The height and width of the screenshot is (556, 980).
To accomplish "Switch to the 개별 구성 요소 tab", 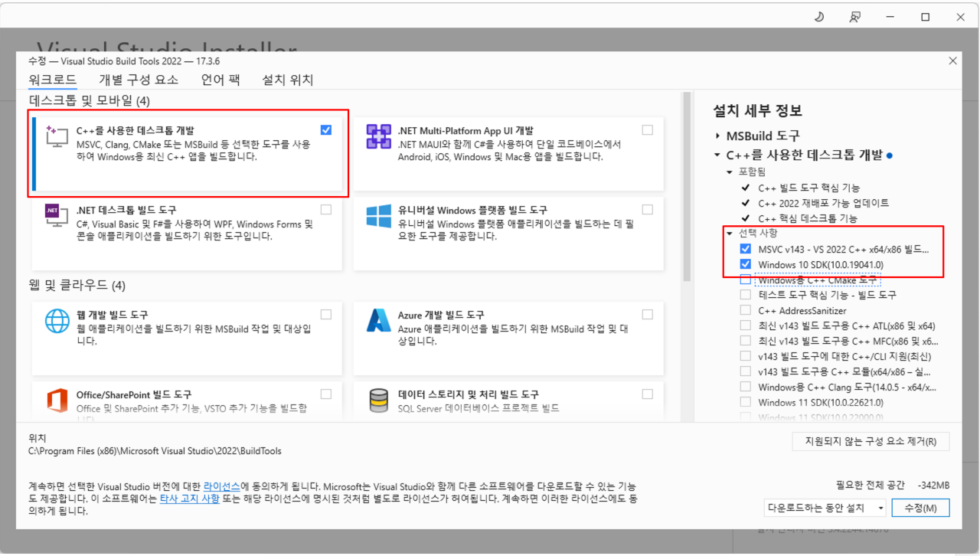I will (138, 80).
